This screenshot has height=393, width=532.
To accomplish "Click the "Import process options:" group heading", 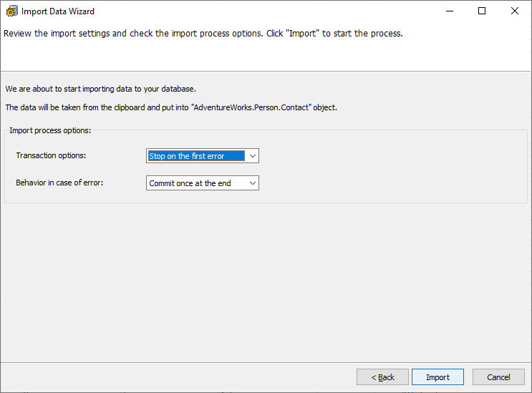I will (50, 130).
